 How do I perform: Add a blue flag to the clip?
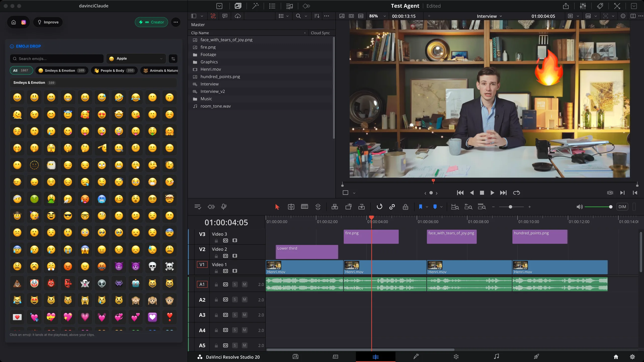[420, 207]
